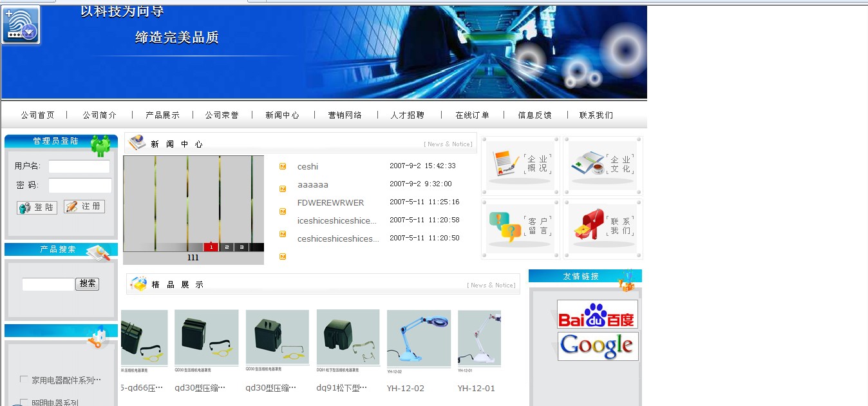Select slide 3 in the news slideshow
Image resolution: width=868 pixels, height=406 pixels.
[x=241, y=247]
